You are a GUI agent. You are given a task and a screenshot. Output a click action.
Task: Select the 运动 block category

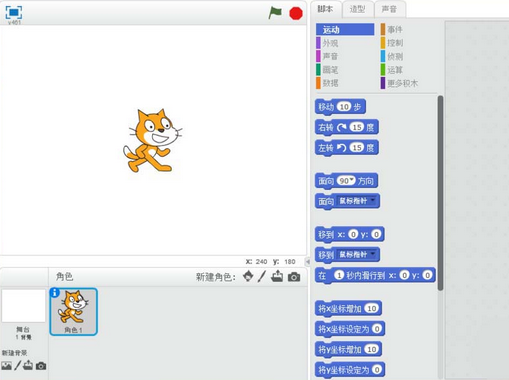345,30
